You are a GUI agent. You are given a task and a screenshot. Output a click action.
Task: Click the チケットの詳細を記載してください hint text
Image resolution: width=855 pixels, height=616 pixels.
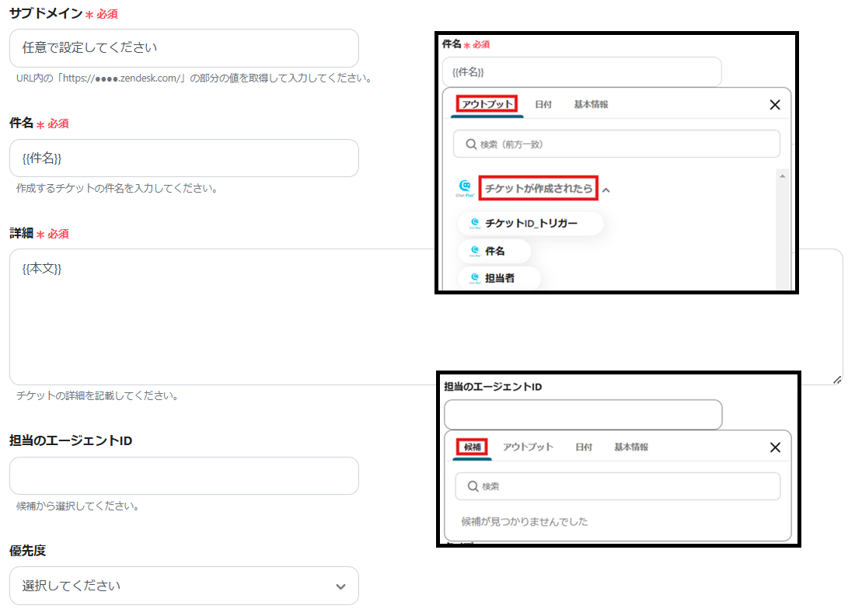click(x=98, y=395)
